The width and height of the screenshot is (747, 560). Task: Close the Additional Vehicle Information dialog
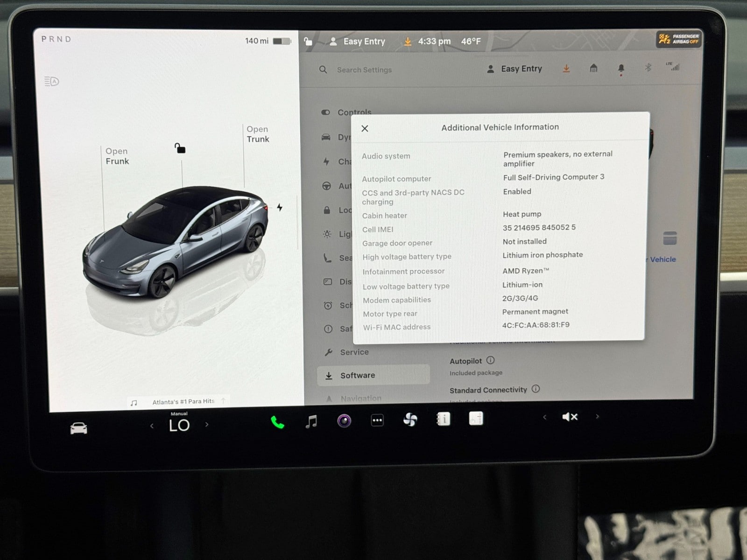[x=365, y=128]
